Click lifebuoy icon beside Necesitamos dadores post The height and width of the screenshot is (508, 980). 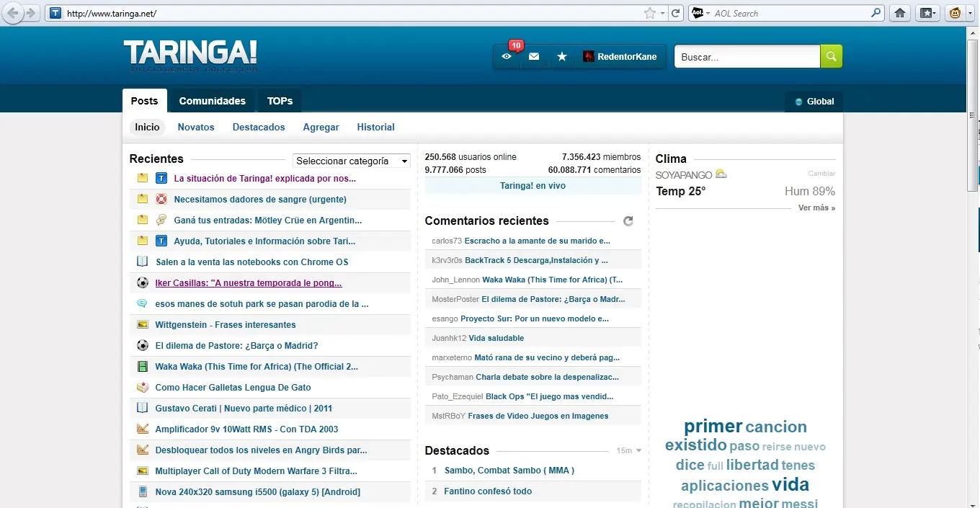[x=161, y=199]
